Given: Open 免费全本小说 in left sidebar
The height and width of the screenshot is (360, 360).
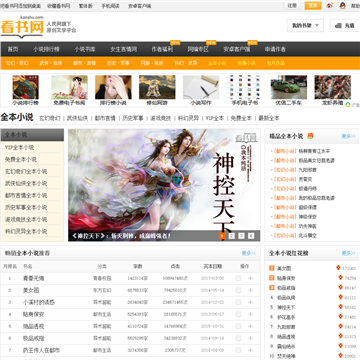Looking at the screenshot, I should 21,159.
